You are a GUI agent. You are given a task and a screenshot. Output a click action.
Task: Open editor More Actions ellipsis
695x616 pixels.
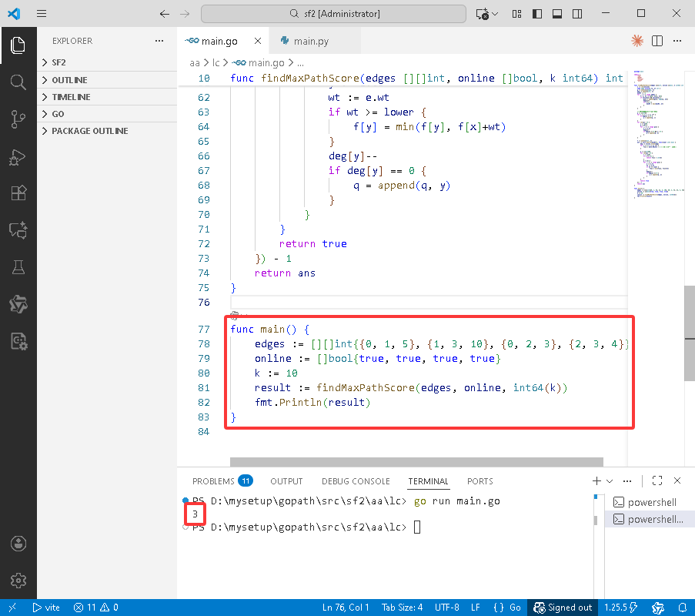[x=677, y=41]
